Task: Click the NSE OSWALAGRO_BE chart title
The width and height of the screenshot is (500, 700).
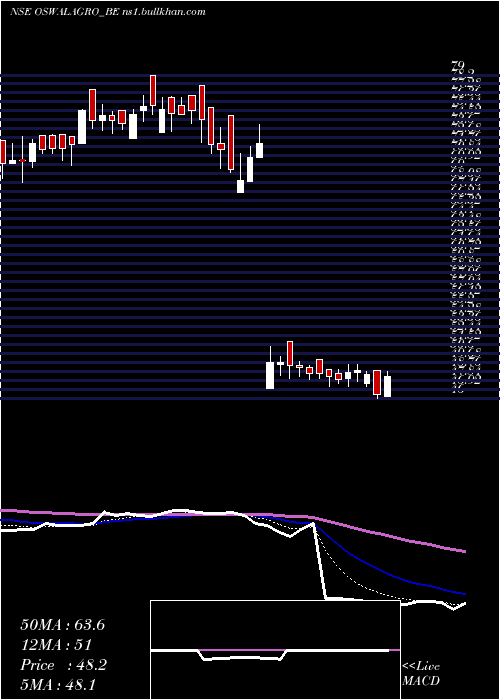Action: pos(107,12)
